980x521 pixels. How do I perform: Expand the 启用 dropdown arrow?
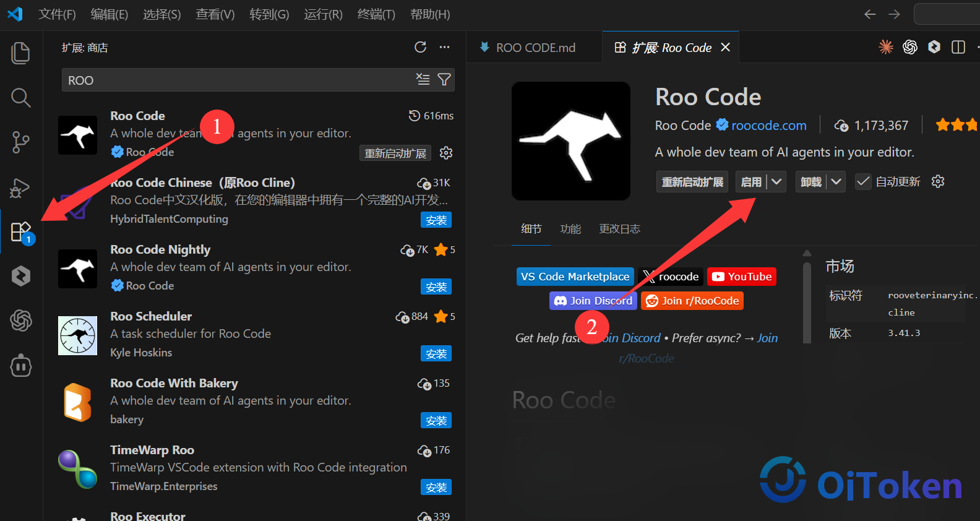coord(776,181)
